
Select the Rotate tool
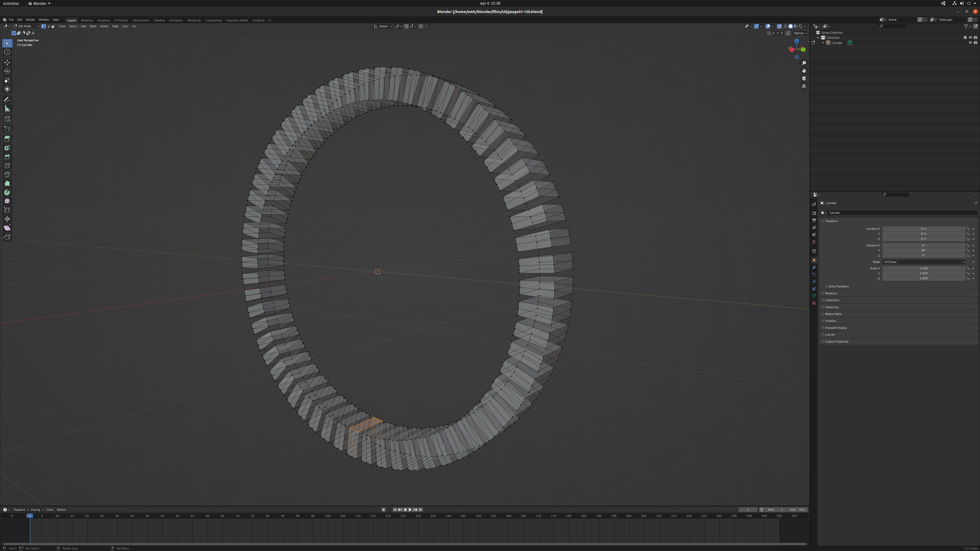point(7,71)
